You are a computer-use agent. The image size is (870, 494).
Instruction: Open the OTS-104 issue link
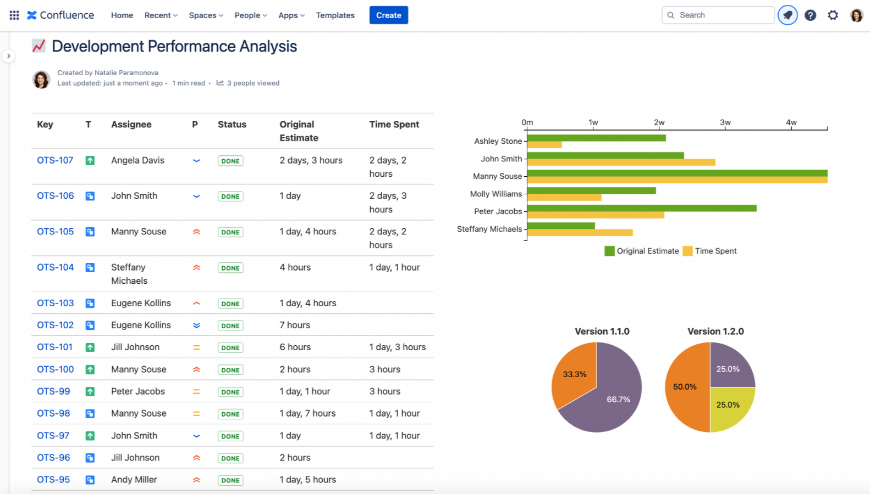tap(55, 267)
